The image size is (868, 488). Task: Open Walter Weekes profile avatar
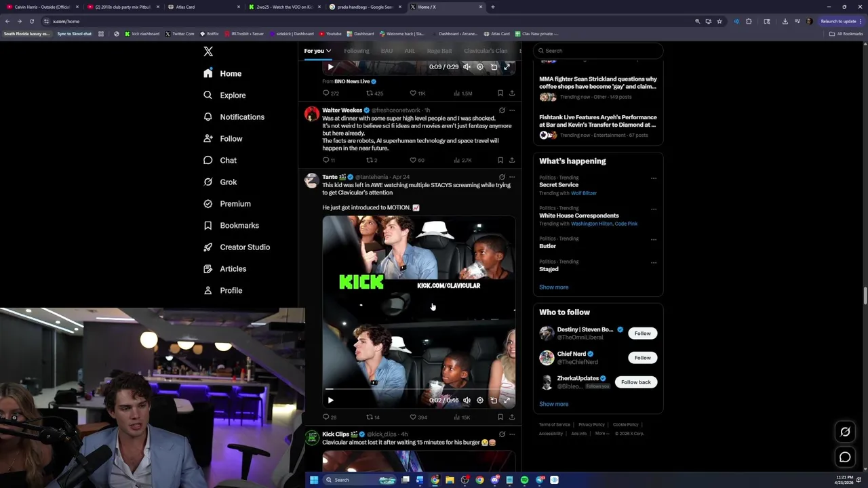point(311,113)
